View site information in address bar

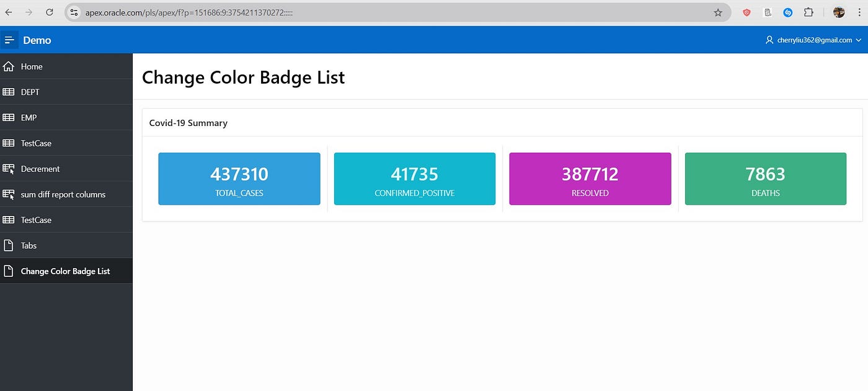[x=74, y=12]
